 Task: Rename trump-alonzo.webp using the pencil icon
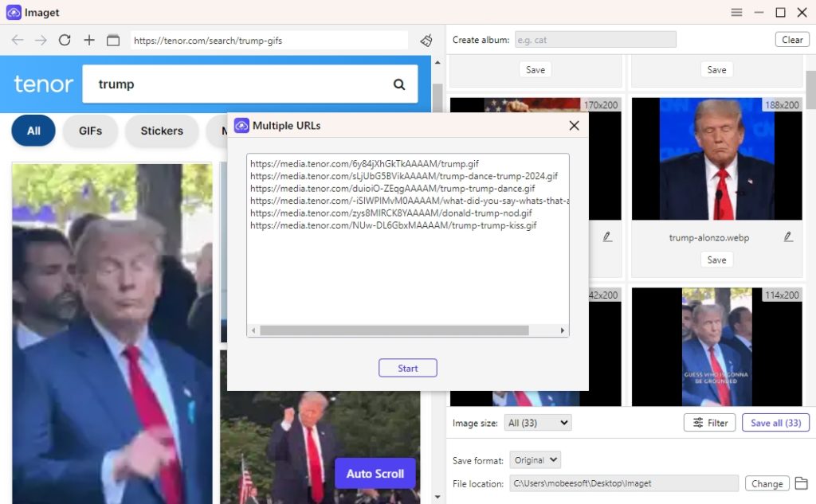click(x=787, y=236)
